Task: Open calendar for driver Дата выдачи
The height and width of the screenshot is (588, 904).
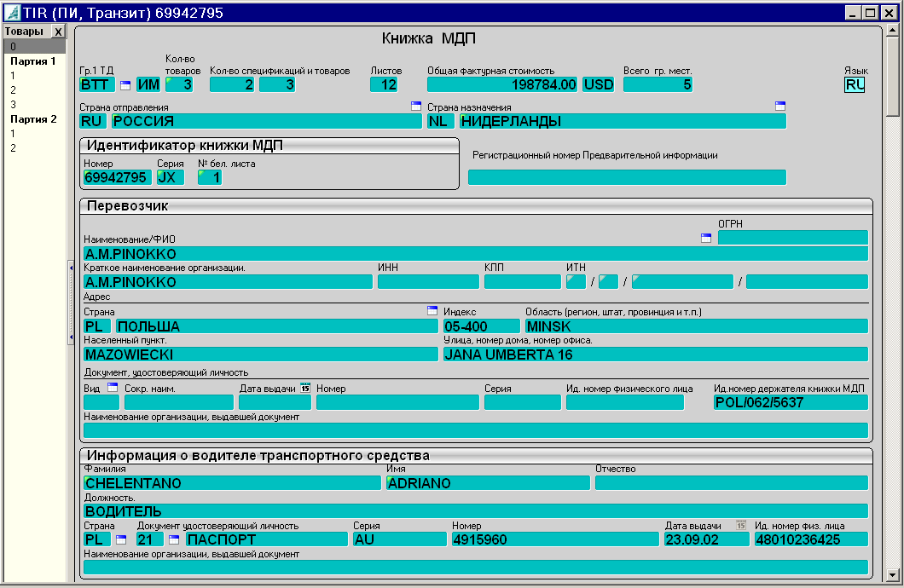Action: (x=741, y=525)
